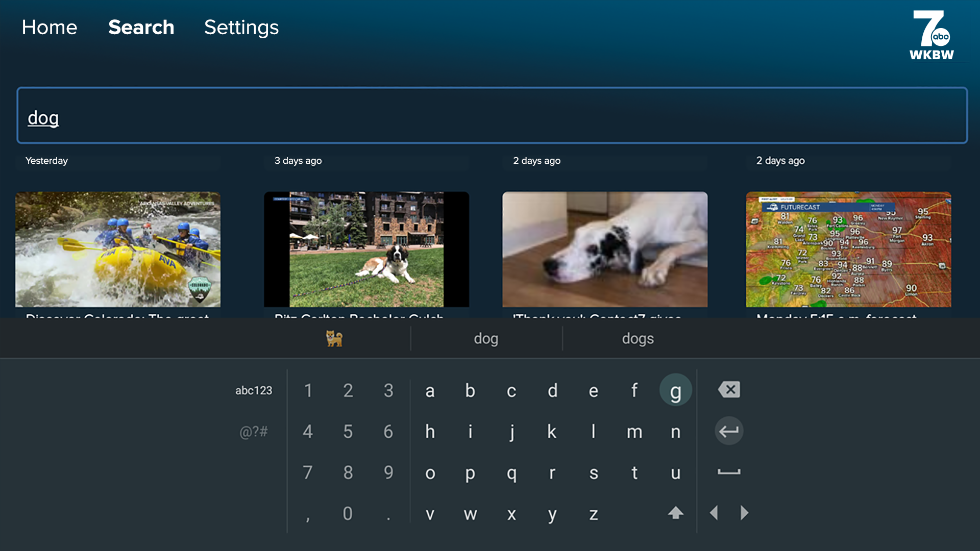Click the left cursor arrow key

(713, 513)
